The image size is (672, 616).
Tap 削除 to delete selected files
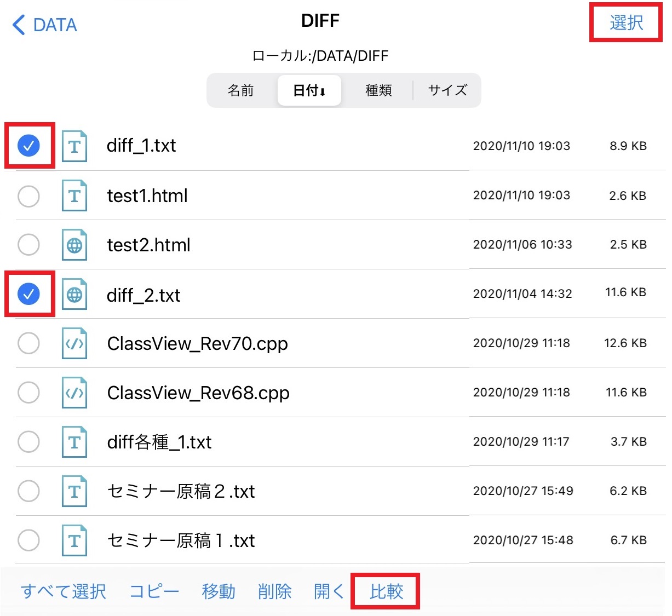[274, 591]
